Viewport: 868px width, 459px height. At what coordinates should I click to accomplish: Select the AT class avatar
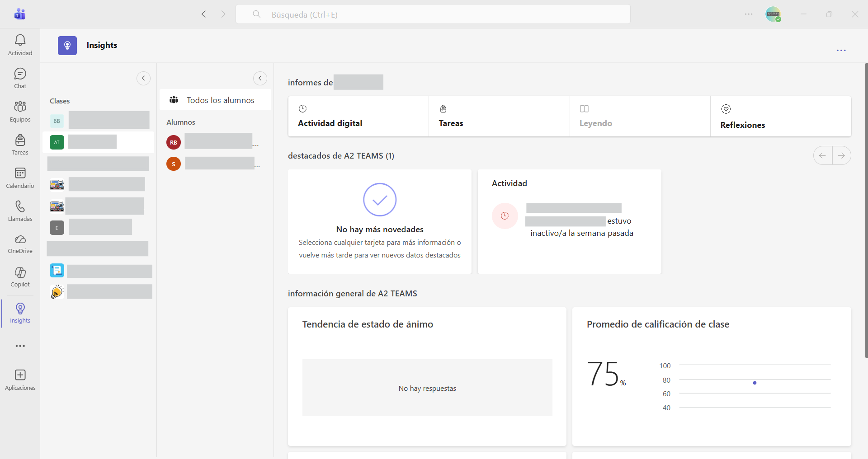57,142
